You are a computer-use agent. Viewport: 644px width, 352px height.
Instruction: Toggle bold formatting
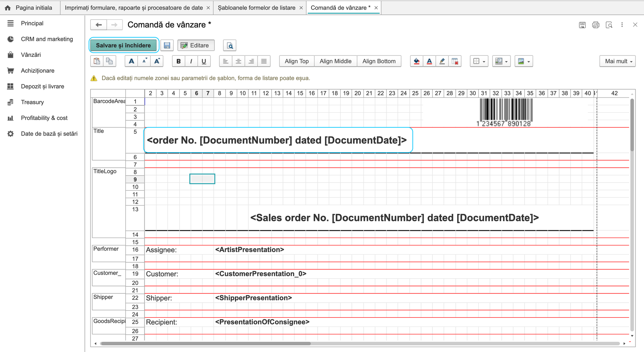(178, 61)
